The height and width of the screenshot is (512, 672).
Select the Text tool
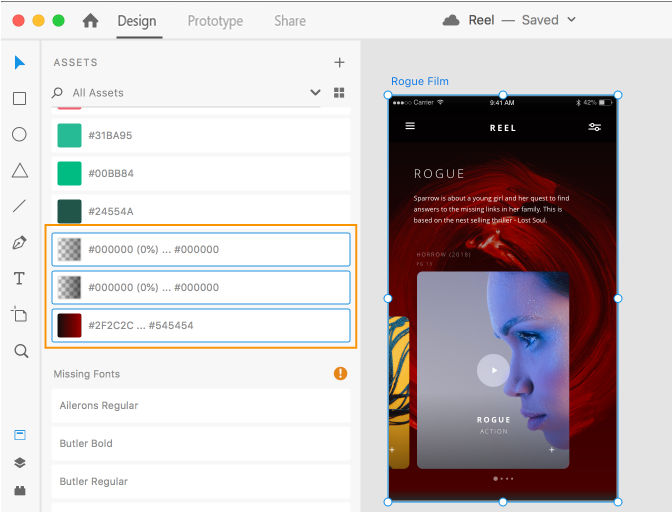coord(19,278)
